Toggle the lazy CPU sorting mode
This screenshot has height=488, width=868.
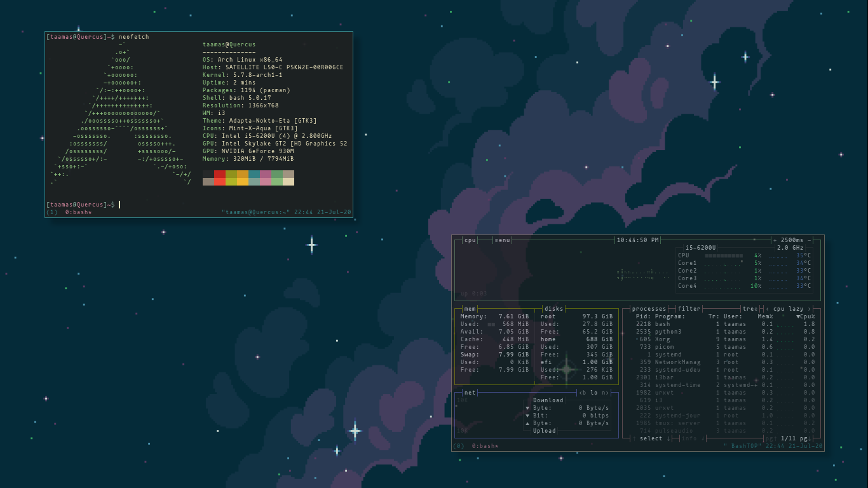[x=796, y=309]
